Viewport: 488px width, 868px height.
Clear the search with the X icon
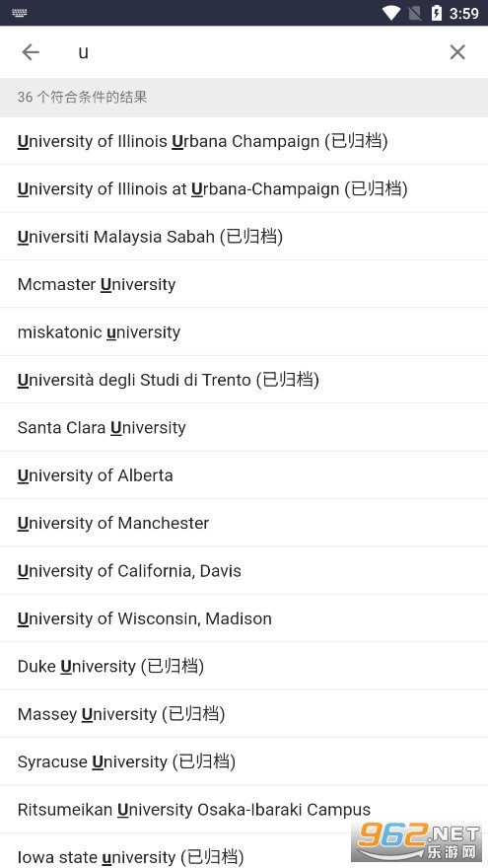[x=457, y=52]
